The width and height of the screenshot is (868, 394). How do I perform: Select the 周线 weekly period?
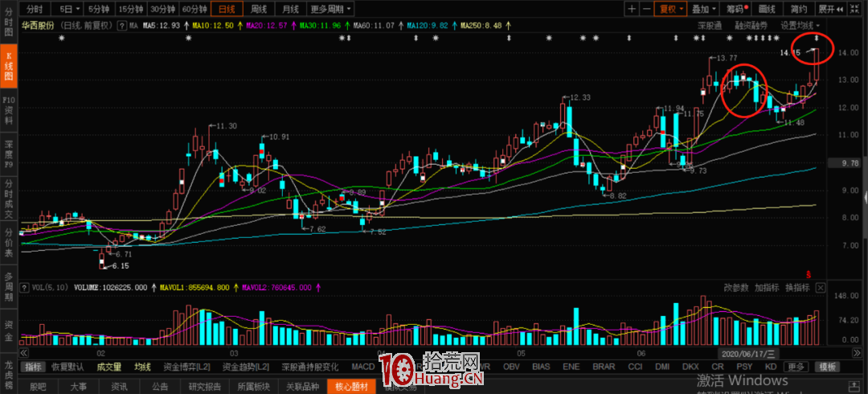[x=259, y=9]
